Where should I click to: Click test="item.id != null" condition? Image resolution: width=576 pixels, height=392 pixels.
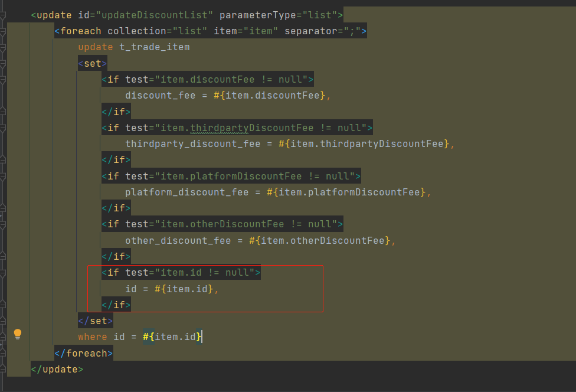coord(190,273)
